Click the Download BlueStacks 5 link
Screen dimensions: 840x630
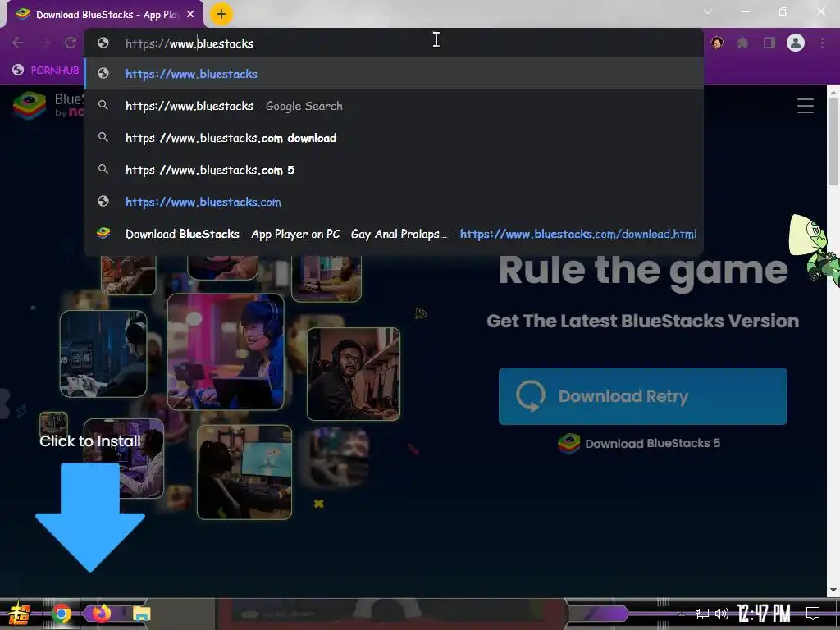point(639,444)
